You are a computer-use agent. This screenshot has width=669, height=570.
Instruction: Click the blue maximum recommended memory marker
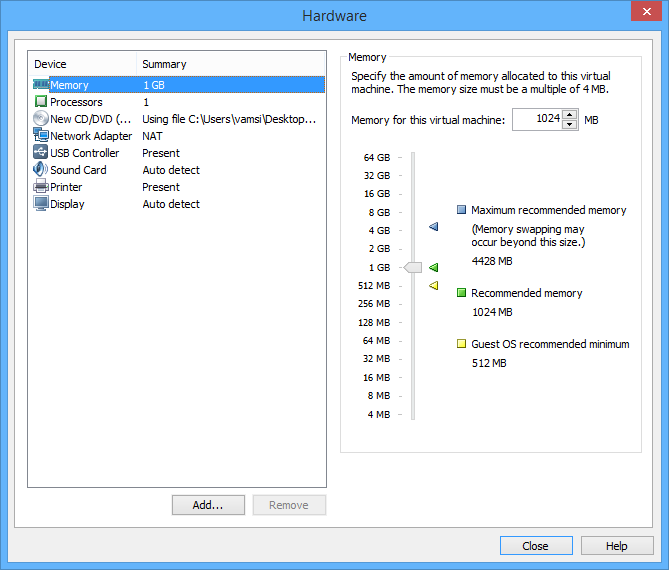point(433,227)
